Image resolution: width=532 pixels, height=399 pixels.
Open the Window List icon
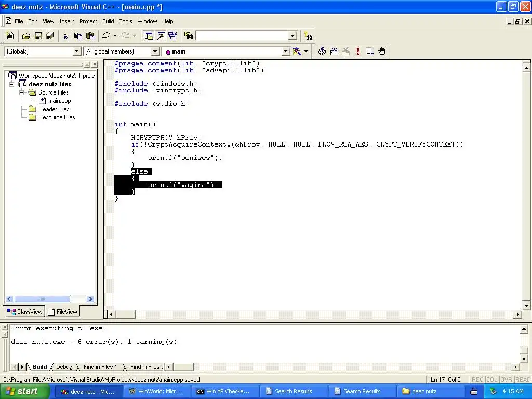[172, 36]
